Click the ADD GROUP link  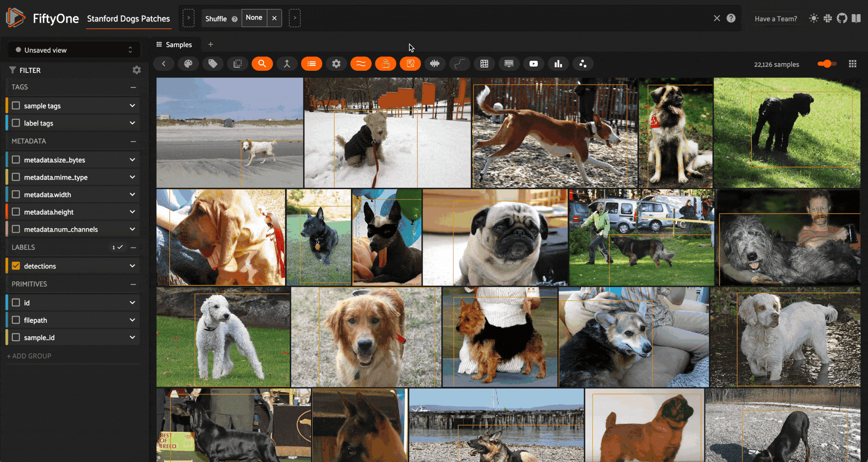coord(29,356)
